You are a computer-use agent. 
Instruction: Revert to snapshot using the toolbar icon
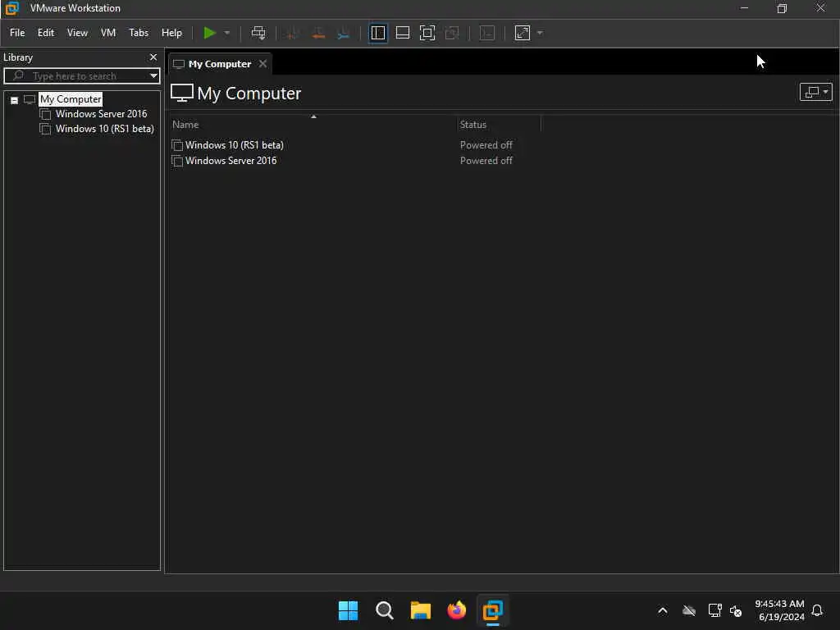pyautogui.click(x=318, y=33)
